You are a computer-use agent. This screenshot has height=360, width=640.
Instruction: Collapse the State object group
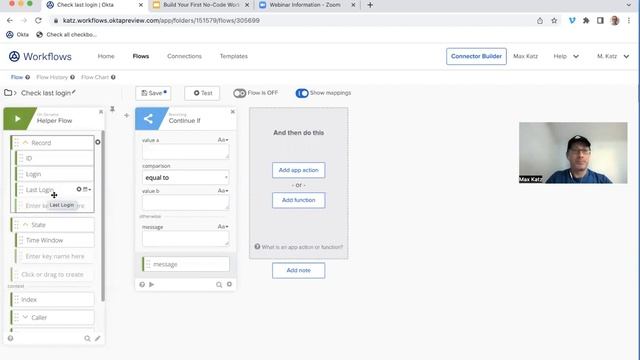25,225
